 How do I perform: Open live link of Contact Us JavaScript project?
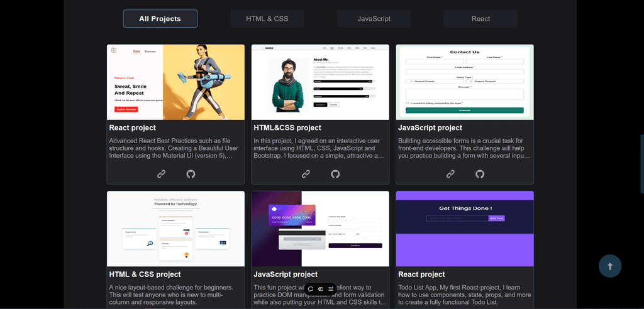click(x=450, y=174)
